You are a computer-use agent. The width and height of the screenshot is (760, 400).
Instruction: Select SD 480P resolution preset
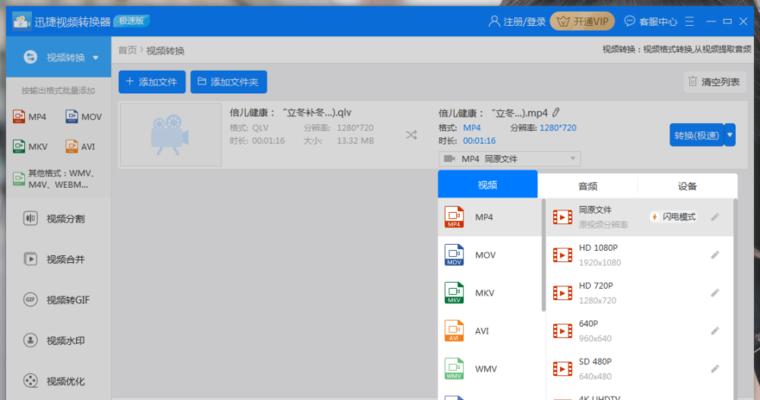[640, 369]
